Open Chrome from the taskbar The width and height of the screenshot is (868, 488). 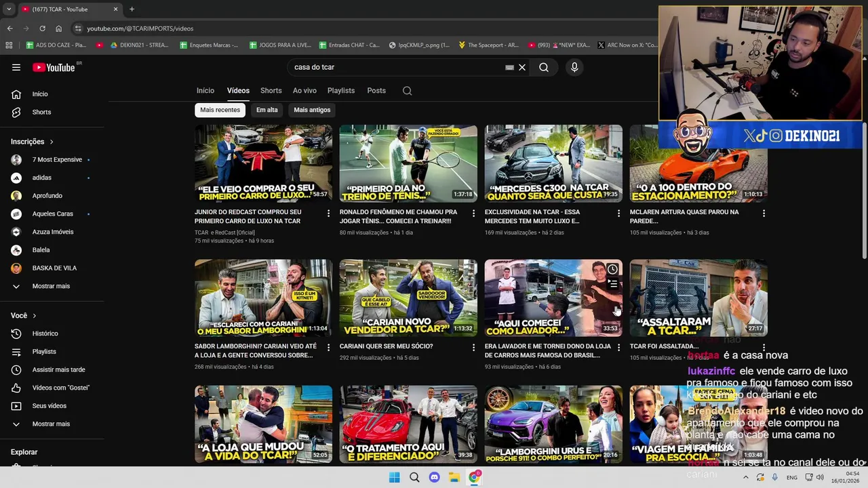[474, 477]
